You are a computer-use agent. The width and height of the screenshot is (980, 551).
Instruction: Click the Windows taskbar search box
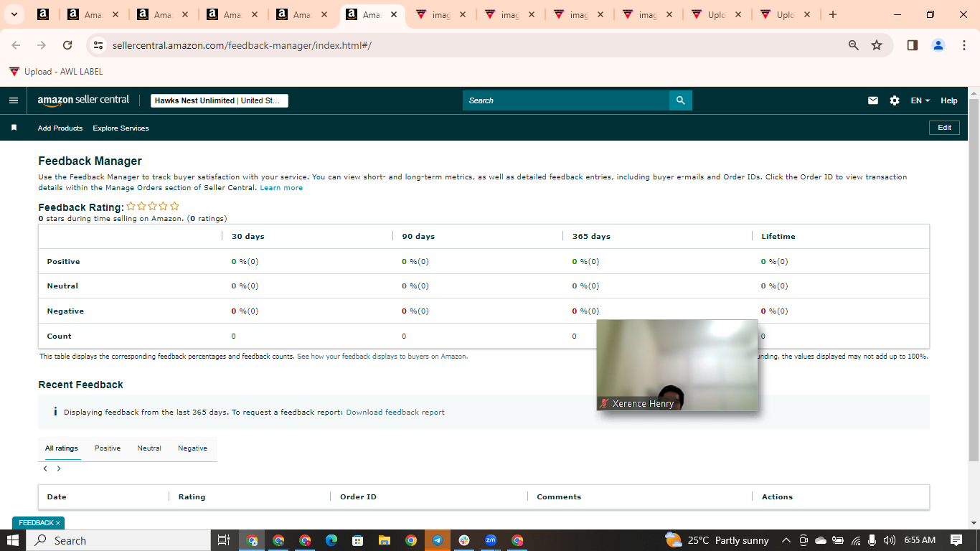(118, 540)
